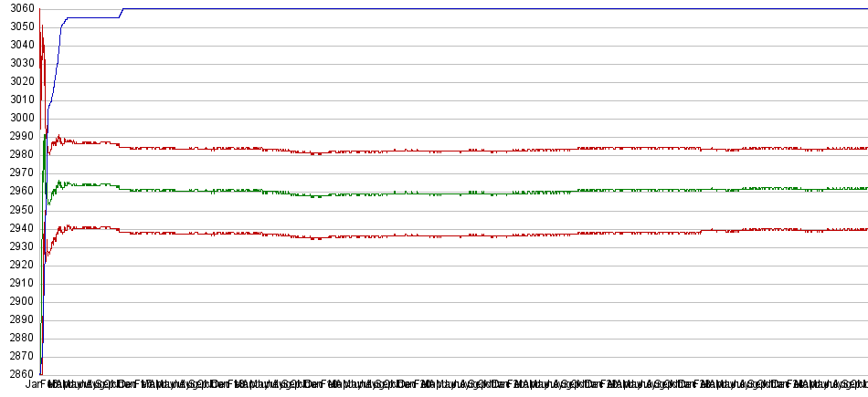The image size is (868, 397).
Task: Select the lower red line near 2940
Action: tap(457, 235)
